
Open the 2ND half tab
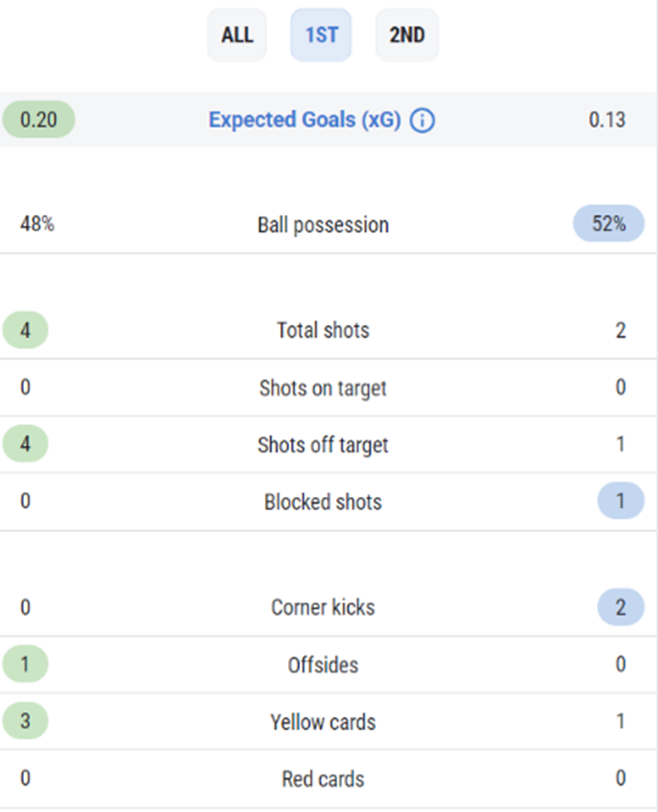coord(407,35)
